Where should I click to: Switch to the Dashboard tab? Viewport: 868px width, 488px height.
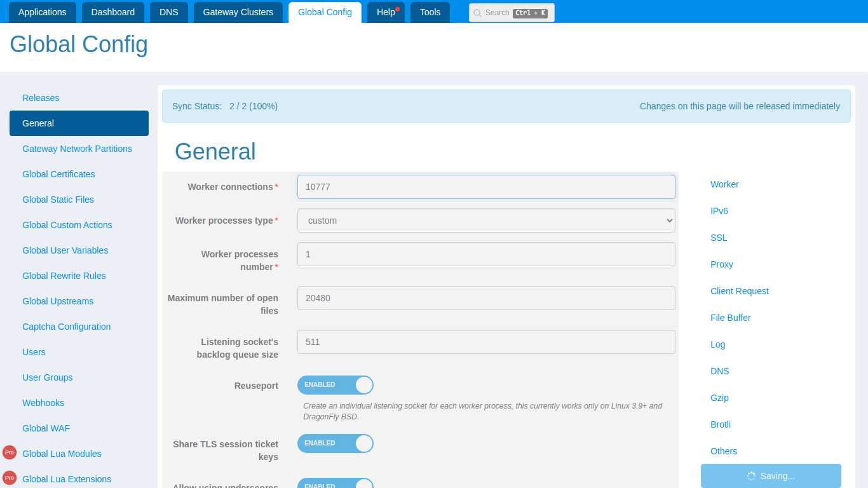(113, 12)
